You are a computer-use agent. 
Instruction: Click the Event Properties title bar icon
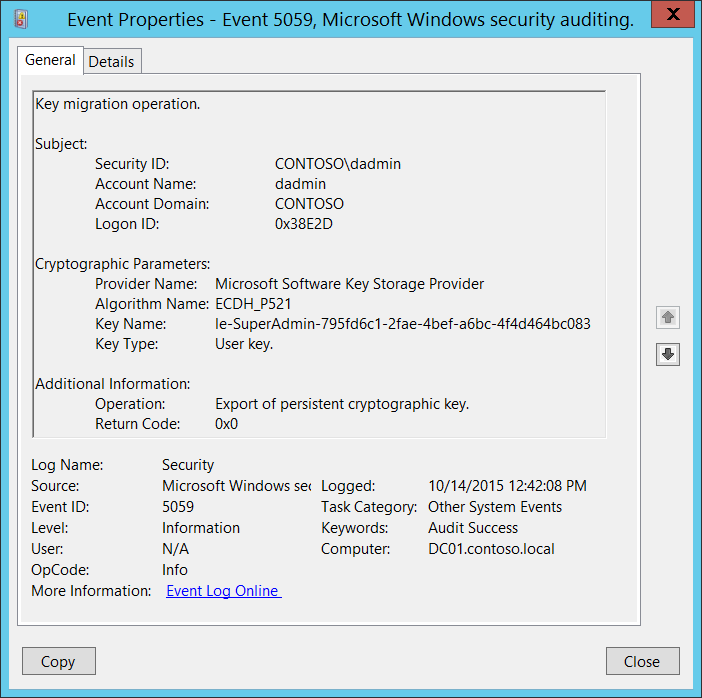click(24, 19)
